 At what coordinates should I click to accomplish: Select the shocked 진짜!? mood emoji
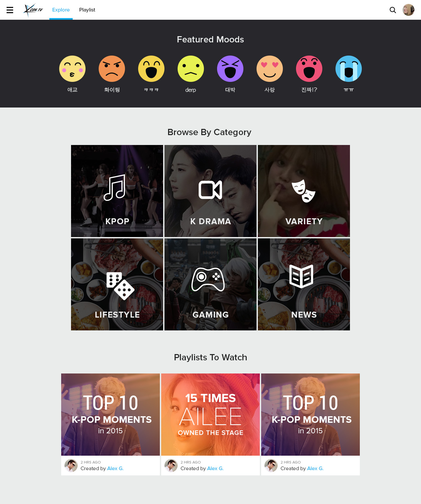(309, 69)
